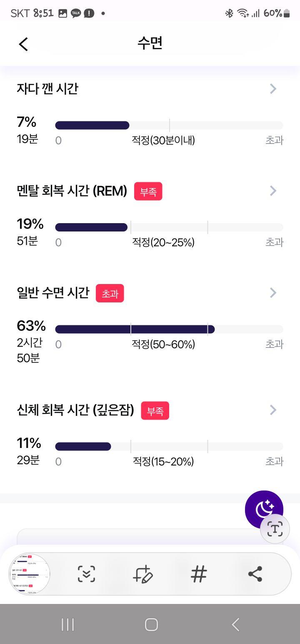This screenshot has height=644, width=300.
Task: Expand 자다 깬 시간 details chevron
Action: coord(273,88)
